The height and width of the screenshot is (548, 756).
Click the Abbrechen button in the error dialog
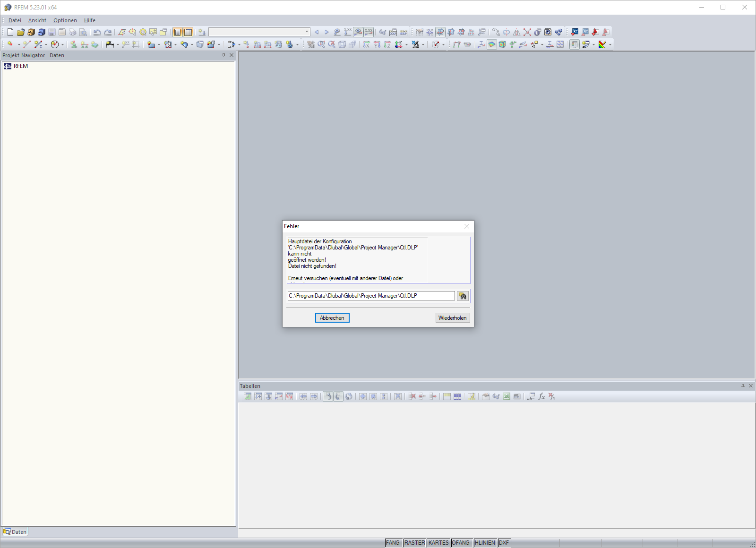tap(332, 317)
